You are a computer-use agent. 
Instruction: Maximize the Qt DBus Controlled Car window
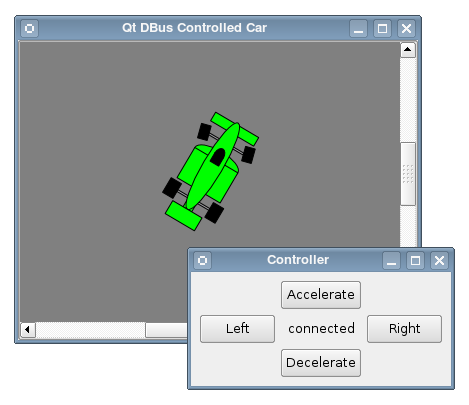point(382,28)
